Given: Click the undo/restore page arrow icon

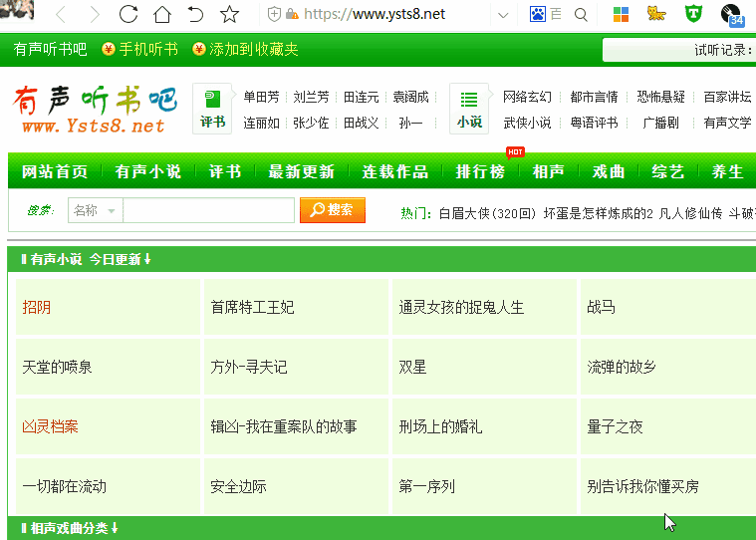Looking at the screenshot, I should click(x=196, y=14).
